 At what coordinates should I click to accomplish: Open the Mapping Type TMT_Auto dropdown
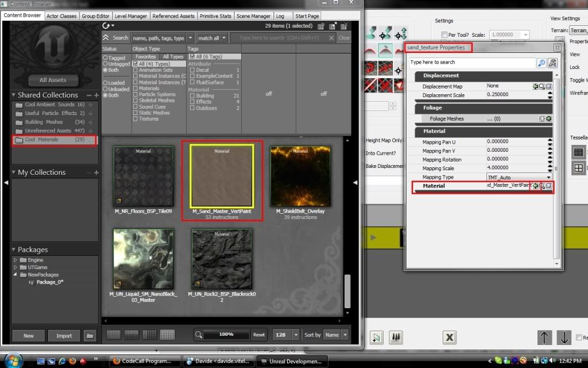519,177
